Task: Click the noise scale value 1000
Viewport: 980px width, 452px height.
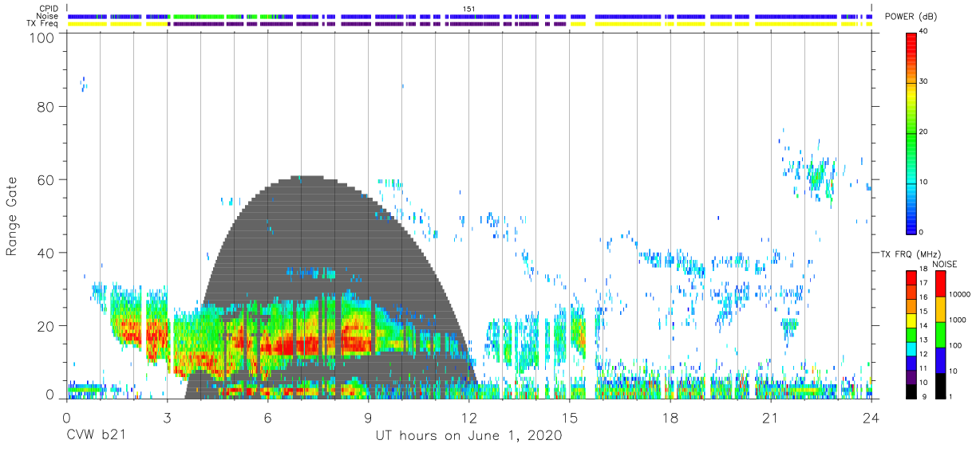Action: coord(958,320)
